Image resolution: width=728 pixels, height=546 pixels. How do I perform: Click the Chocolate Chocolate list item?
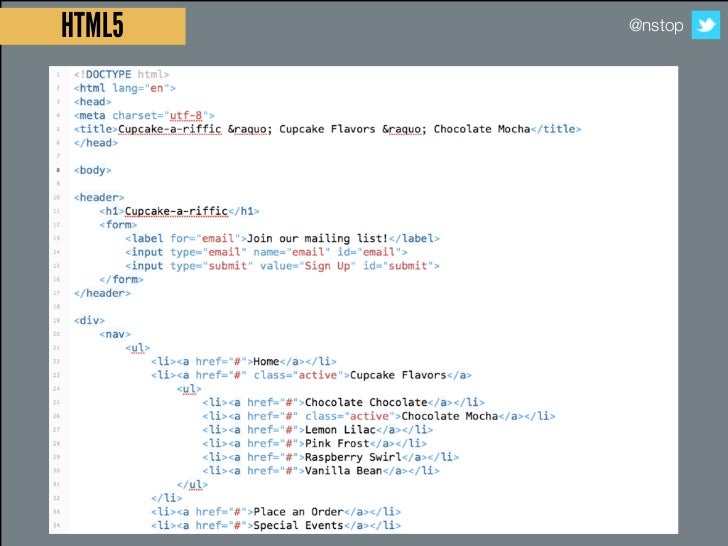pos(344,403)
